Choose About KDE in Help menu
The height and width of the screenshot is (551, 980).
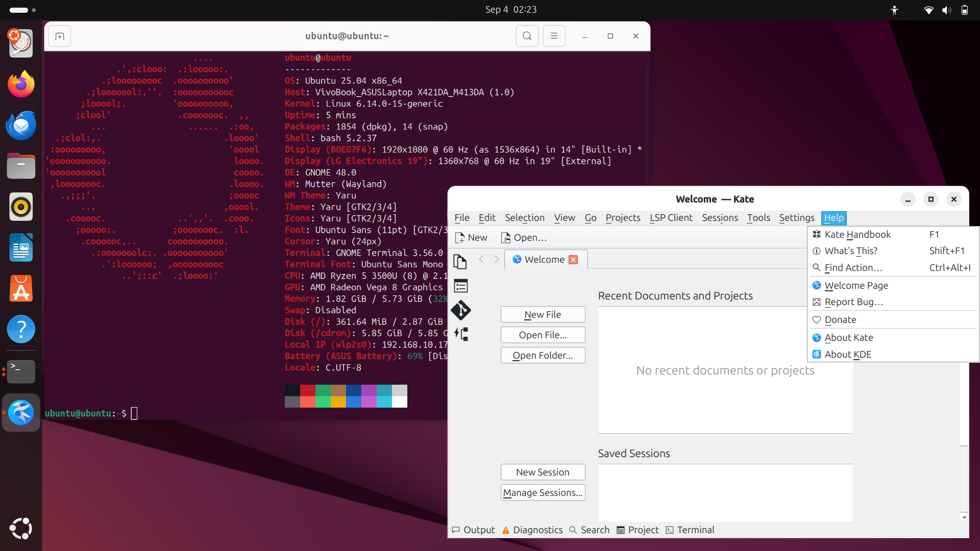point(893,355)
